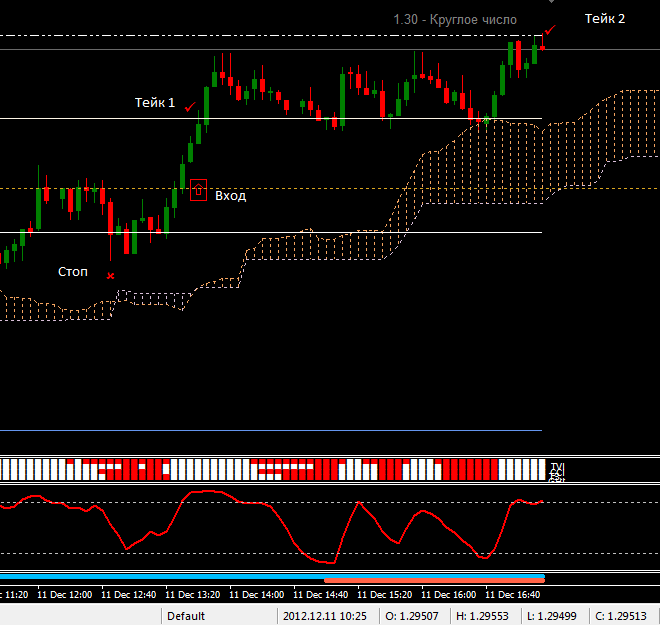Select the white dash-dot line at 1.30 level
660x625 pixels.
[271, 36]
